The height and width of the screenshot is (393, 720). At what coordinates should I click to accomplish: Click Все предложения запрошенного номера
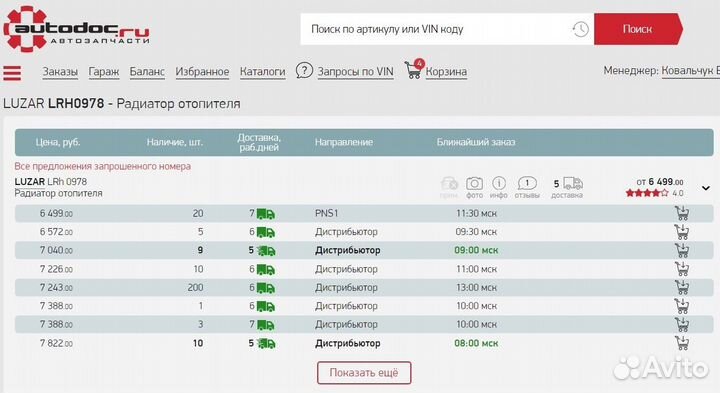pyautogui.click(x=102, y=166)
